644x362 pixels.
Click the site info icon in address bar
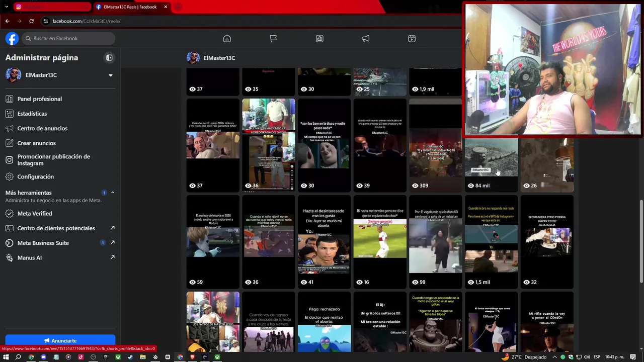click(x=46, y=21)
